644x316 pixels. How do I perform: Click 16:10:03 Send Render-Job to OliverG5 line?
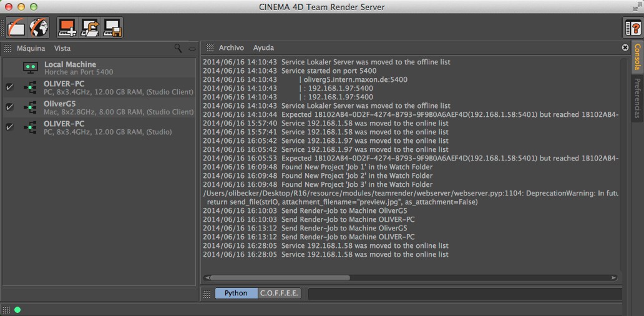(305, 210)
